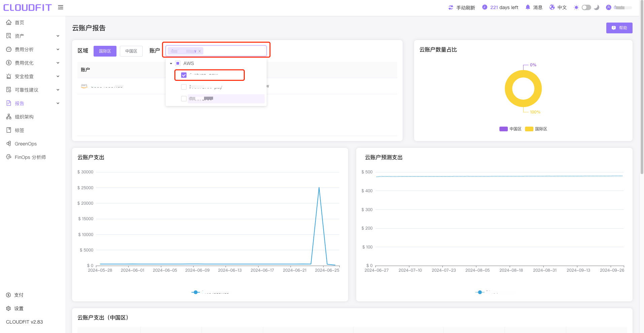Click the 费用优化 dollar icon
Viewport: 644px width, 333px height.
pos(9,63)
